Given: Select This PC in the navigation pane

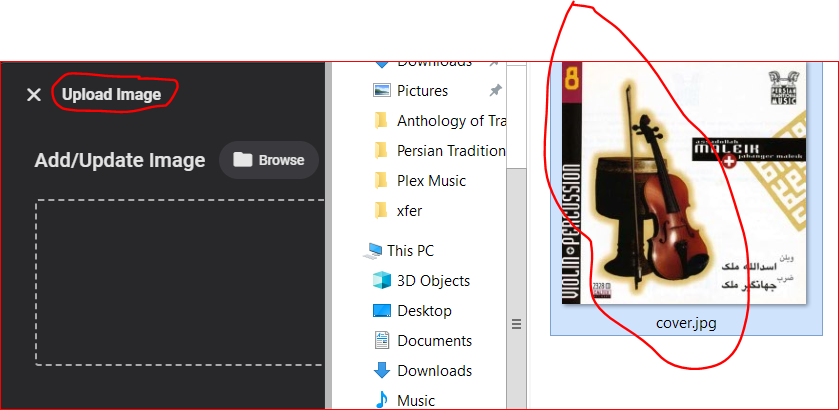Looking at the screenshot, I should (410, 250).
